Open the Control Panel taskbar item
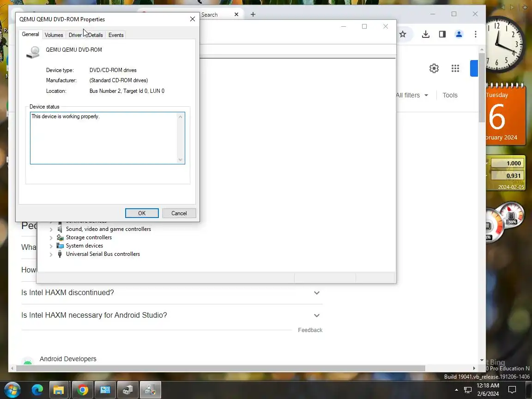Image resolution: width=532 pixels, height=399 pixels. click(105, 390)
